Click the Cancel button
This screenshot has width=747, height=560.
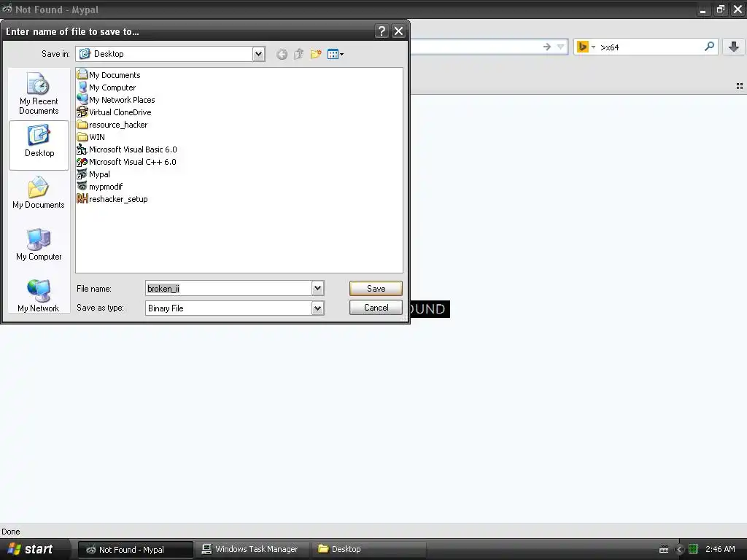(x=376, y=307)
